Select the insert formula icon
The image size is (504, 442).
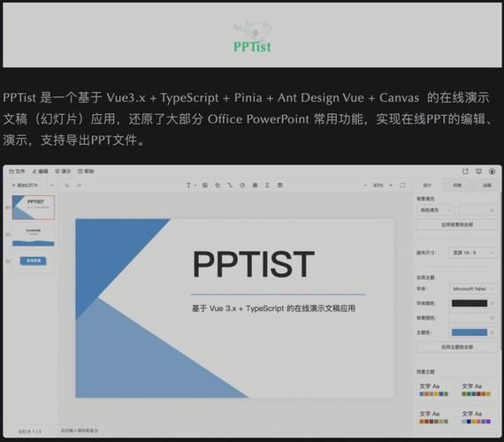click(x=267, y=185)
